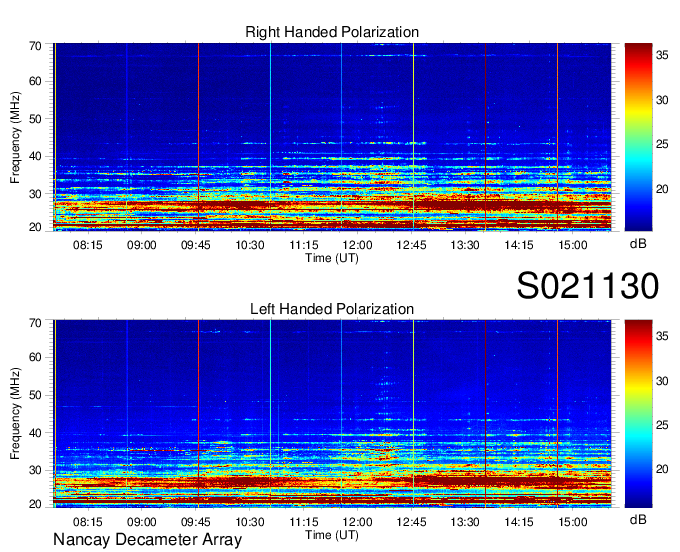Click the upper dB color scale bar

pos(638,137)
